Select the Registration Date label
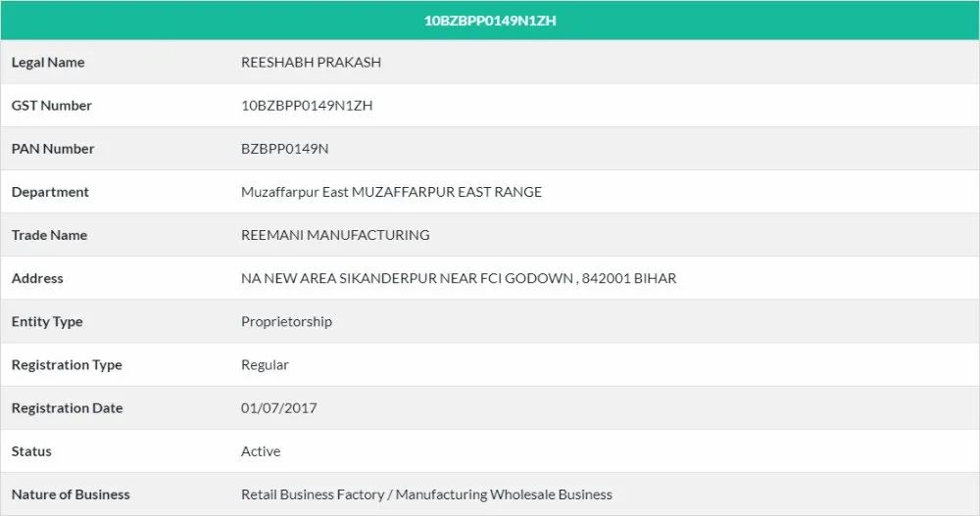This screenshot has height=516, width=980. pyautogui.click(x=67, y=408)
